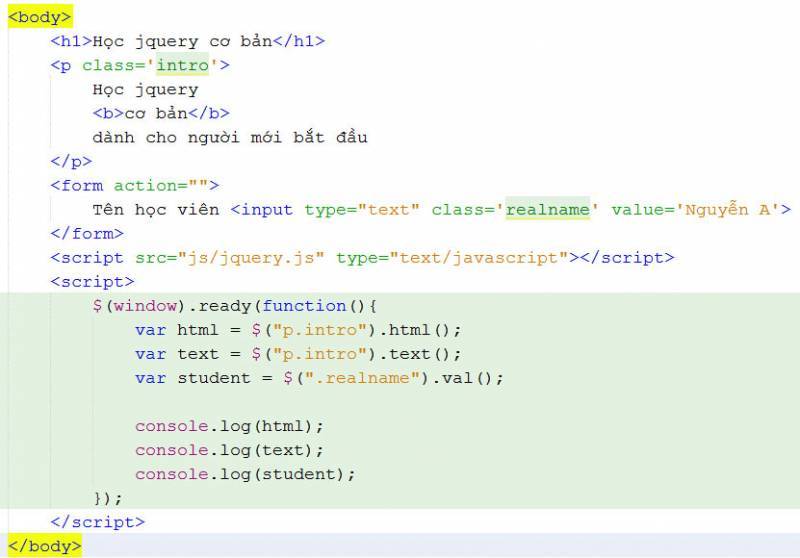Click the text 'Tên học viên'
This screenshot has height=558, width=800.
click(156, 210)
